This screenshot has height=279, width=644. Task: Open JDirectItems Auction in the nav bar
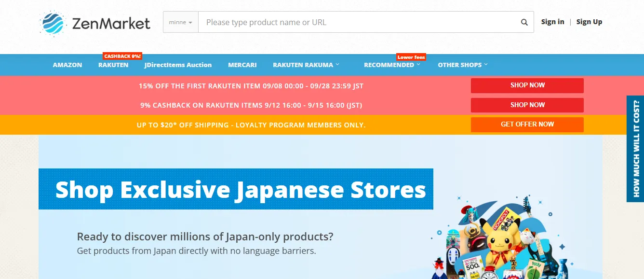[x=178, y=65]
